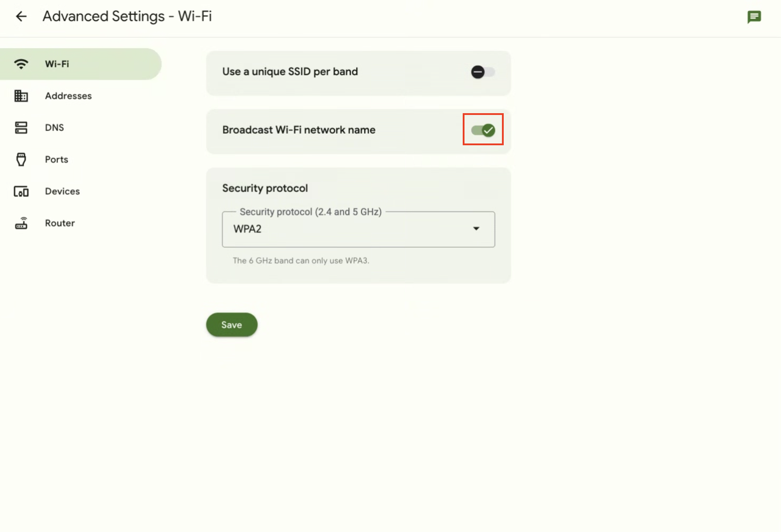Click the Broadcast Wi-Fi network name label

pyautogui.click(x=299, y=130)
